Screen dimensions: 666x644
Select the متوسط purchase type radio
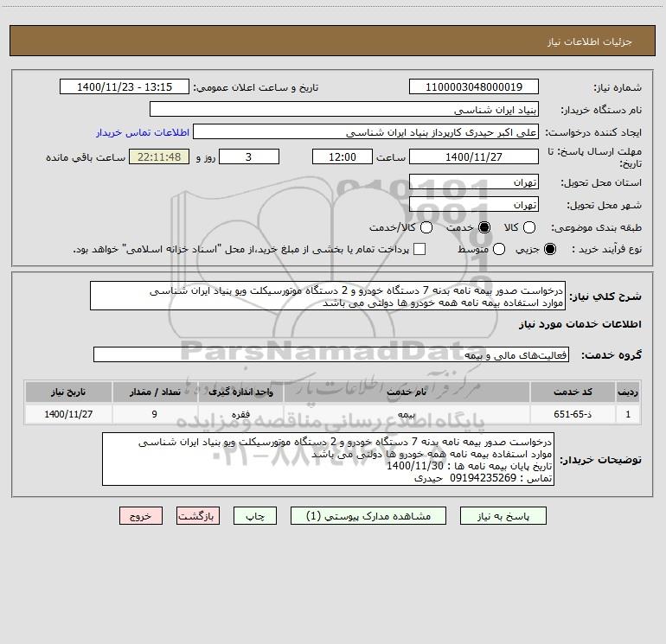click(x=499, y=249)
